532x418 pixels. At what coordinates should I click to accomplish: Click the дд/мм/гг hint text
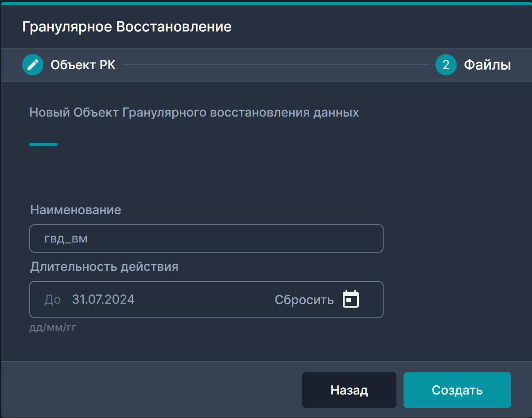tap(53, 328)
